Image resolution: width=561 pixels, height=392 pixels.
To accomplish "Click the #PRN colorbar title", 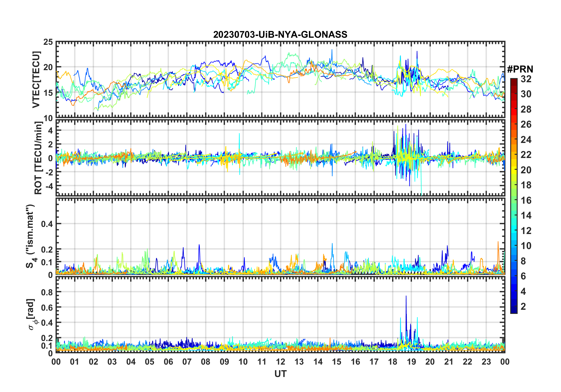I will coord(520,69).
